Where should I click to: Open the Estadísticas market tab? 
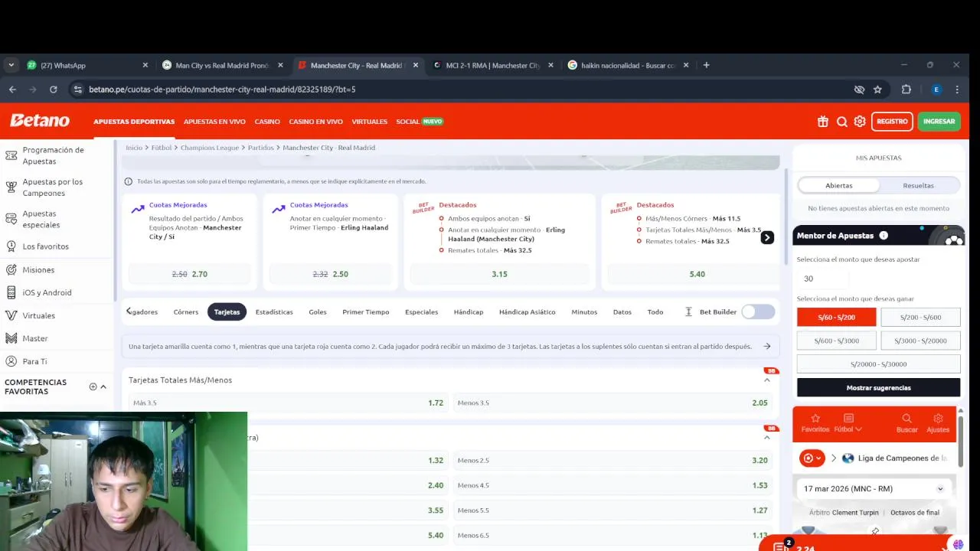(x=274, y=312)
